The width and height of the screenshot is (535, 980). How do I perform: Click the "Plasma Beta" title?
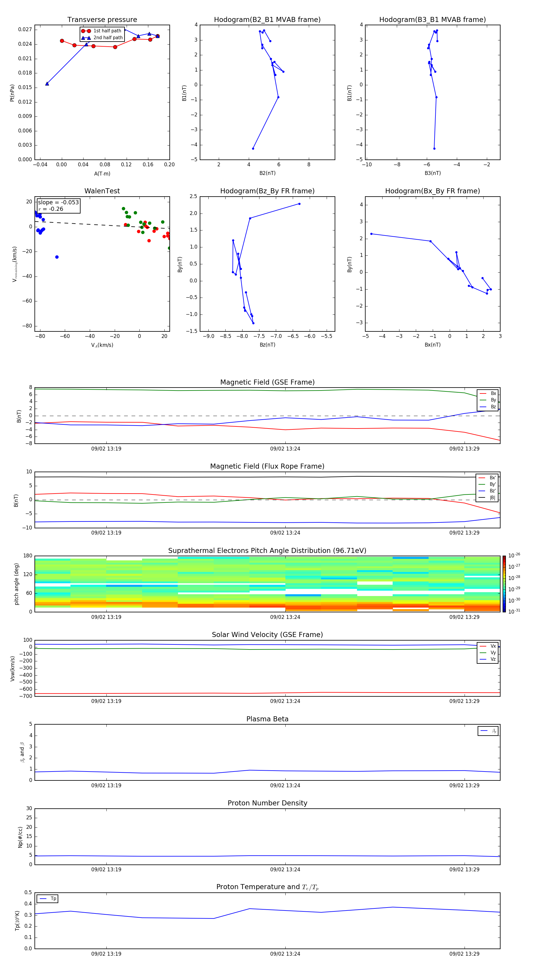click(267, 719)
